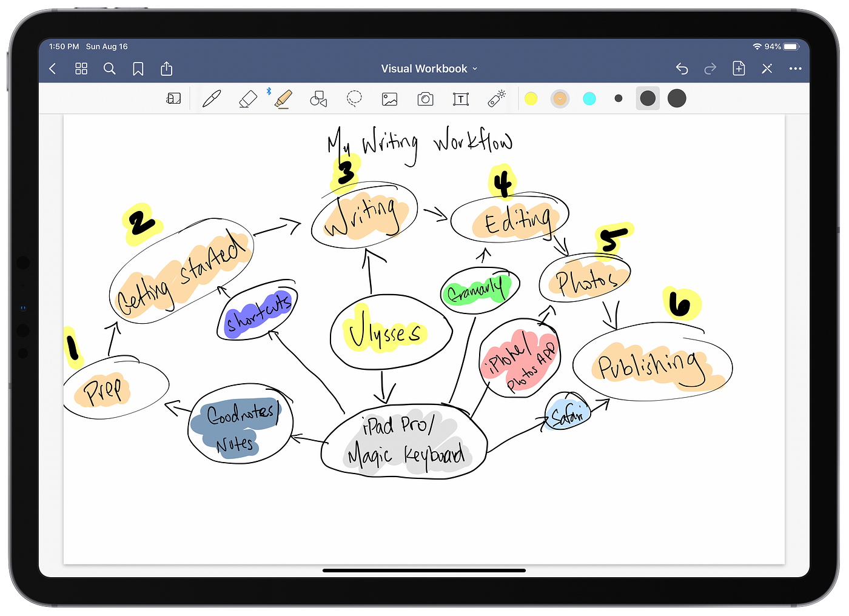Tap the 'Prep' bubble
The width and height of the screenshot is (849, 616).
pyautogui.click(x=115, y=388)
